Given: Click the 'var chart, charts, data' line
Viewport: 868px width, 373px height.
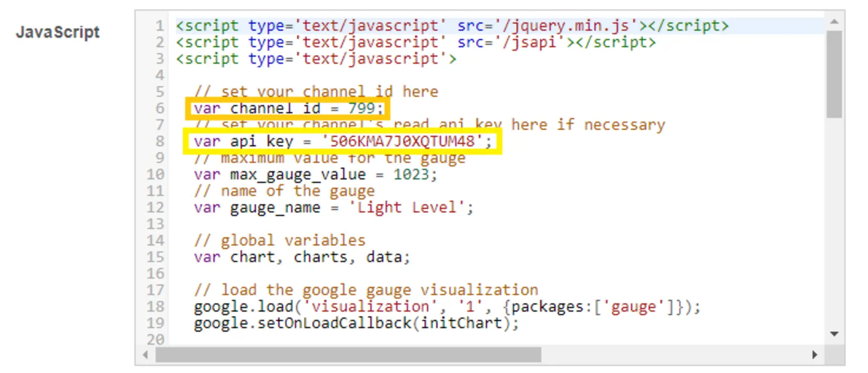Looking at the screenshot, I should (302, 257).
